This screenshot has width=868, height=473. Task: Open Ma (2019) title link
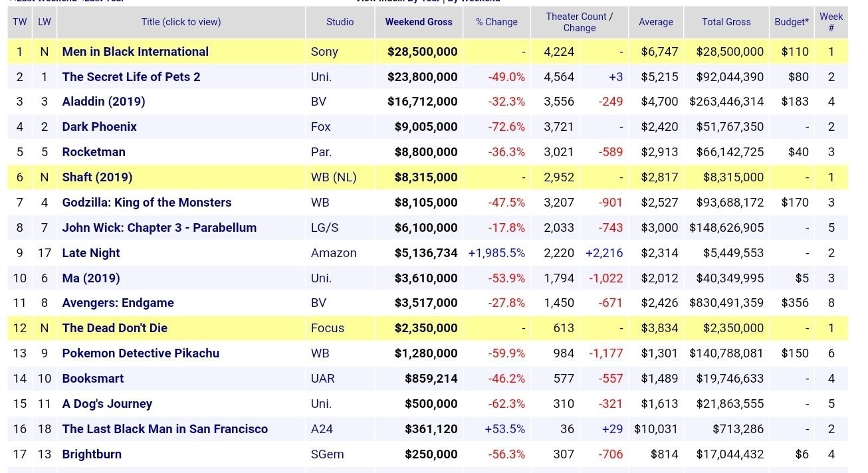pyautogui.click(x=91, y=278)
